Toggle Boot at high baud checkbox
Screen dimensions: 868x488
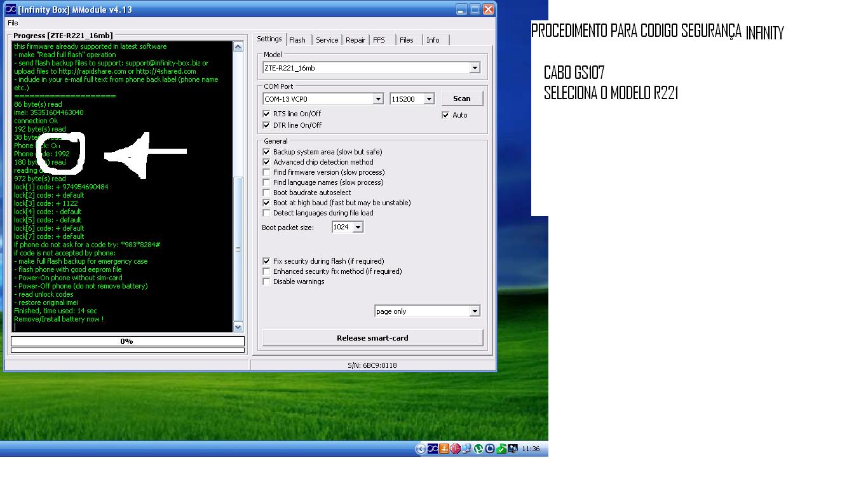click(266, 203)
